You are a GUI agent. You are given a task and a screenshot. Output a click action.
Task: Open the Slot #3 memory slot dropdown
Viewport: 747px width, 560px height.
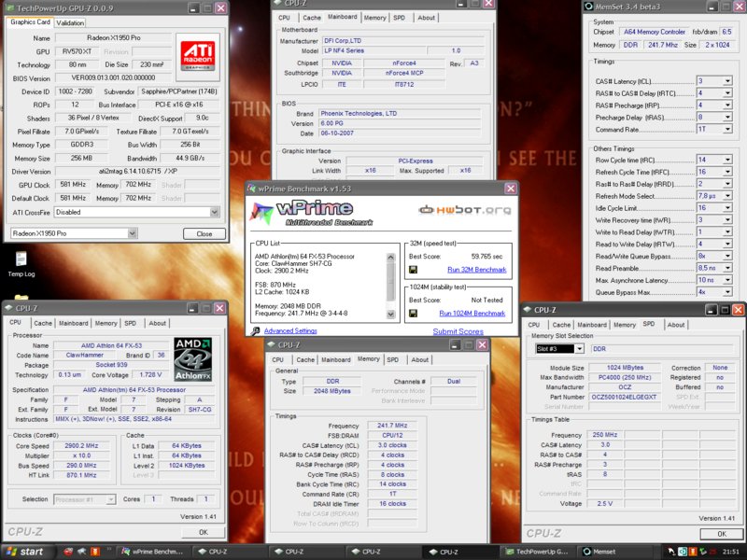[x=579, y=348]
